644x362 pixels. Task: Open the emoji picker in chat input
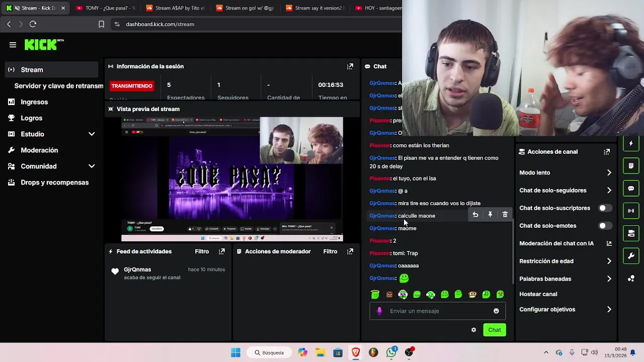(x=496, y=311)
